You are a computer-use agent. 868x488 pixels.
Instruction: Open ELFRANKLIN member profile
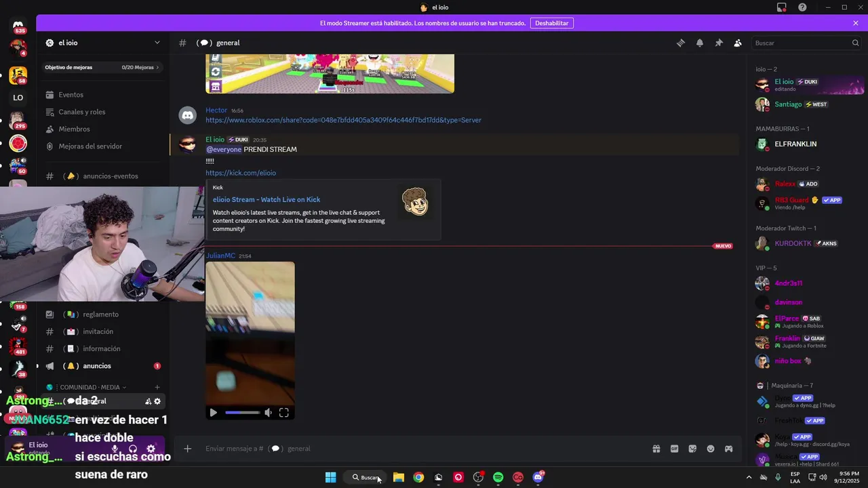coord(808,144)
